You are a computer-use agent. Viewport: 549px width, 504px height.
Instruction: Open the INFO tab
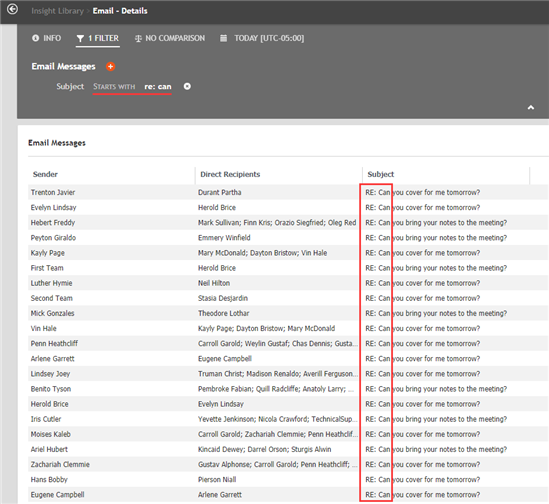click(47, 38)
